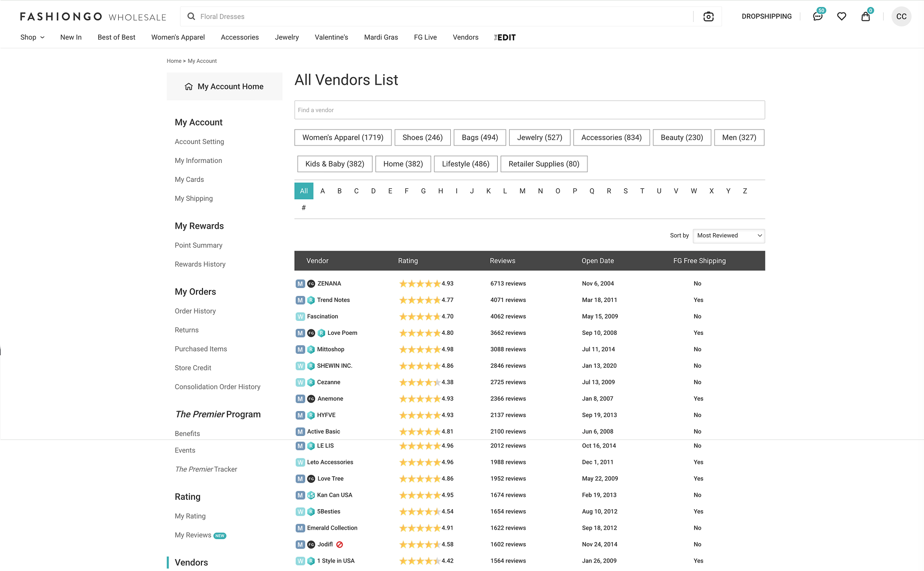924x571 pixels.
Task: Click the R badge next to HYFVE
Action: (x=311, y=415)
